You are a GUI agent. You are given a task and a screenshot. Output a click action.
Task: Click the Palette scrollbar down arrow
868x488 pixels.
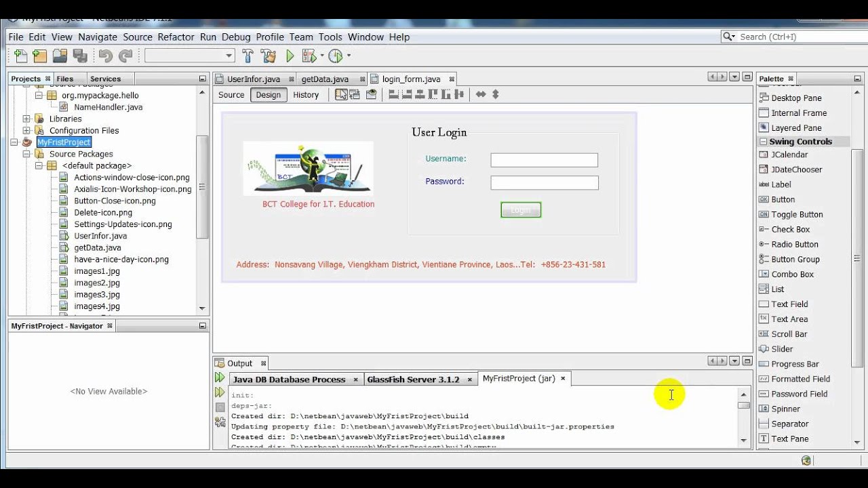click(857, 442)
